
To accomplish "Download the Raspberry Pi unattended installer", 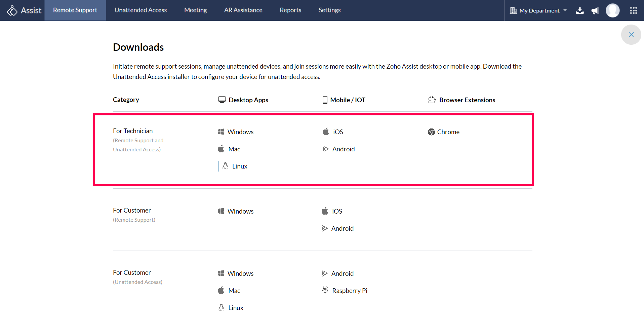I will (349, 291).
